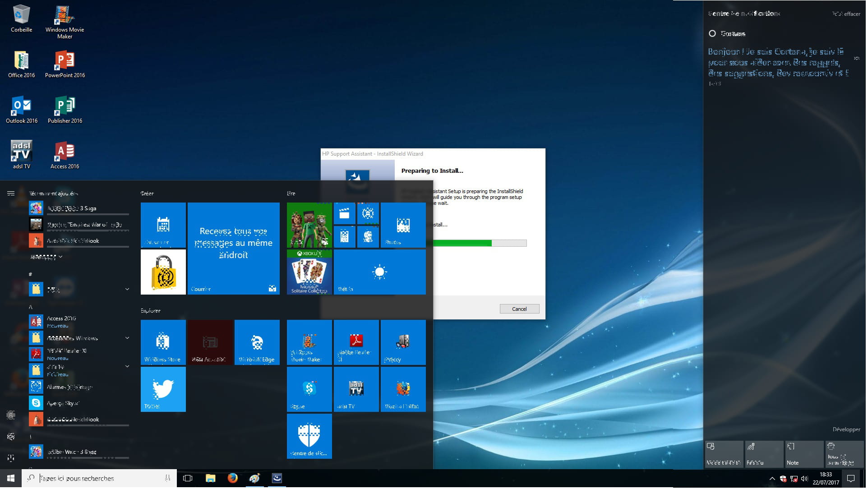Open the MSN Actualité news tile

(210, 343)
